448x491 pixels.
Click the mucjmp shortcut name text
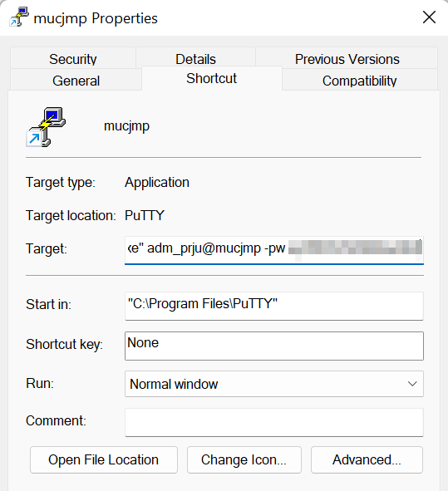(x=126, y=126)
